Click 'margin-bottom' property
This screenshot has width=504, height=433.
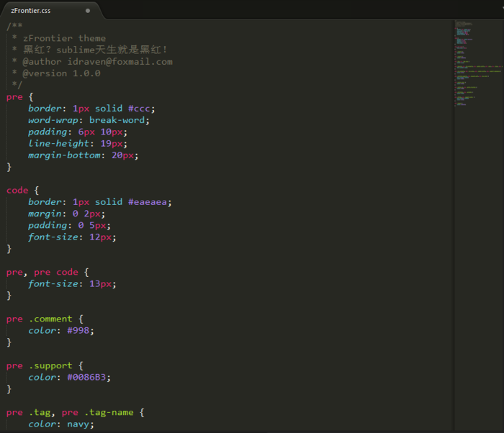click(64, 155)
